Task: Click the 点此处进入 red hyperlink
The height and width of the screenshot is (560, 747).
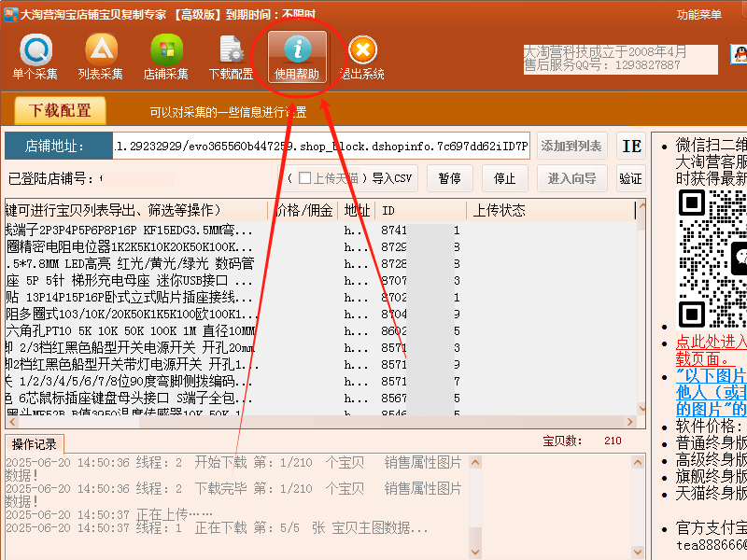Action: coord(711,343)
